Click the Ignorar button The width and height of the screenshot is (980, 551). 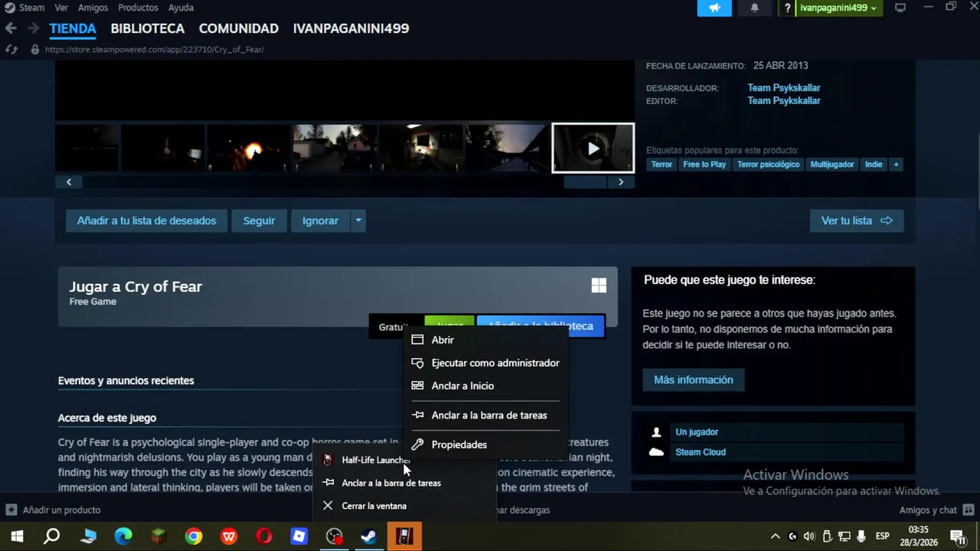tap(320, 220)
